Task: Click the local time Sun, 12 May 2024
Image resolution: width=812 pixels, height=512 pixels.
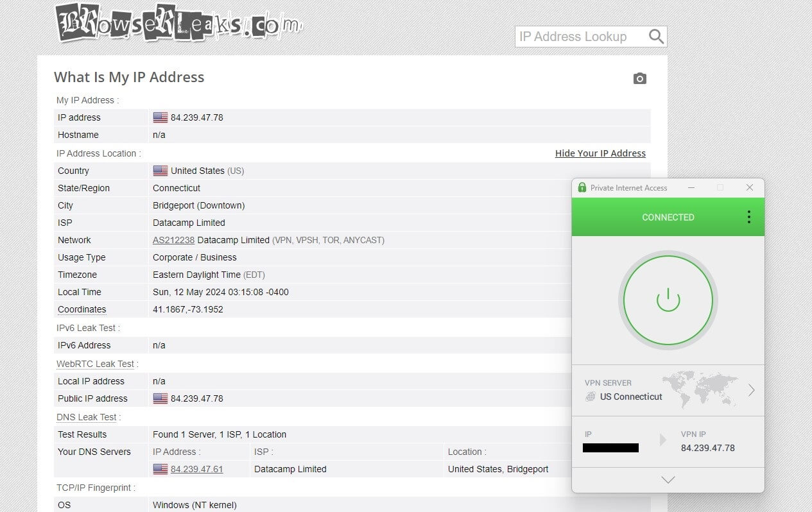Action: (x=221, y=292)
